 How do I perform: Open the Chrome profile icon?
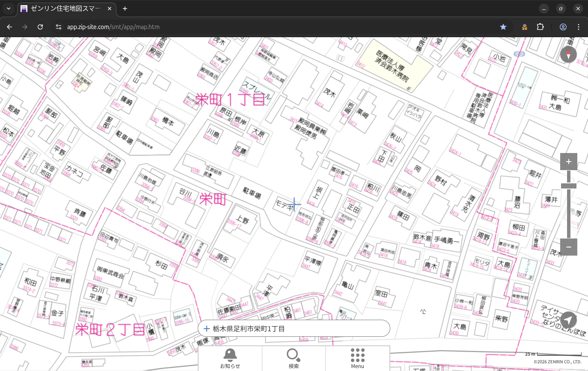point(563,27)
